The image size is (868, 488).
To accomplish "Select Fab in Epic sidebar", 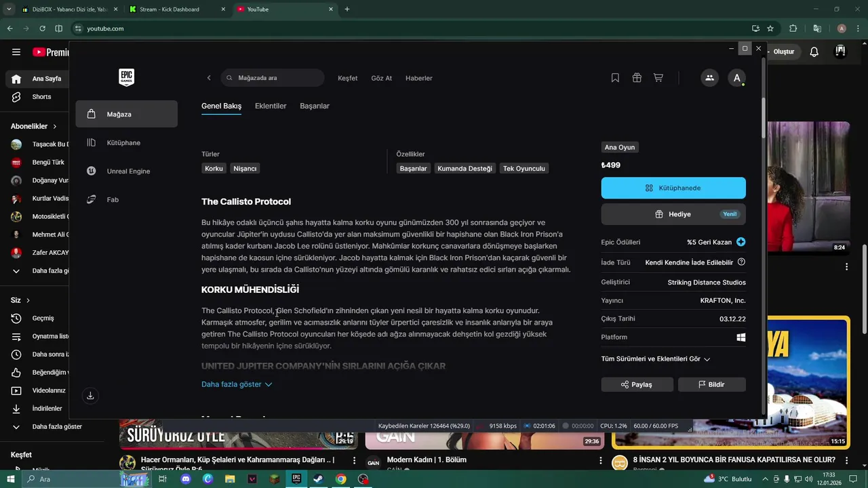I will (x=127, y=200).
